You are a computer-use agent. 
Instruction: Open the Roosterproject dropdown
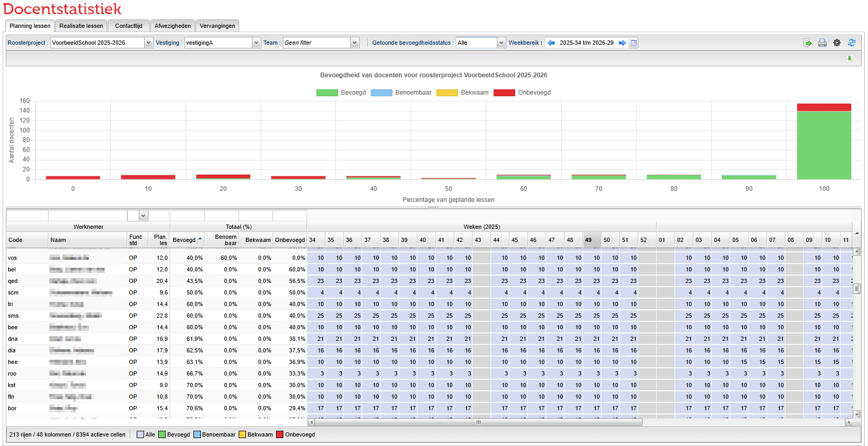(148, 43)
